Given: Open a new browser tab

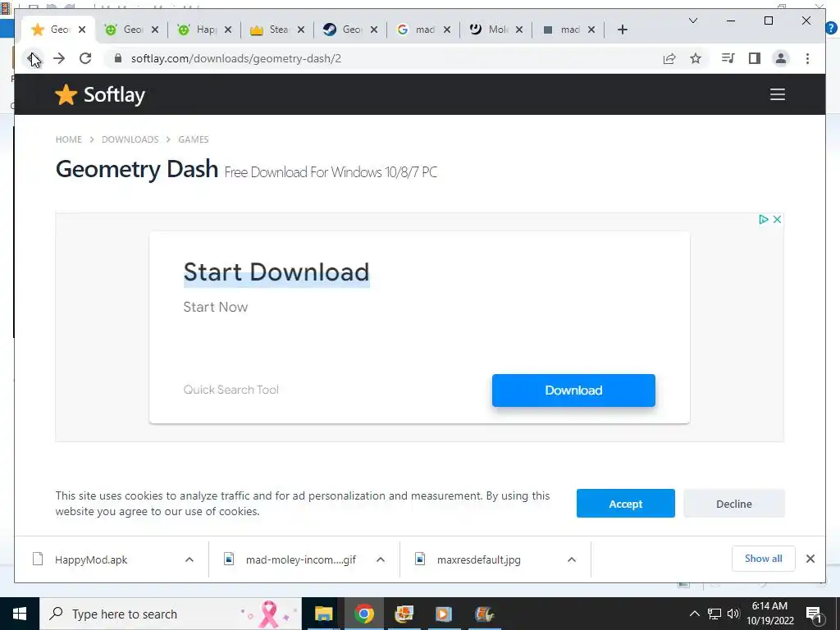Looking at the screenshot, I should (622, 30).
